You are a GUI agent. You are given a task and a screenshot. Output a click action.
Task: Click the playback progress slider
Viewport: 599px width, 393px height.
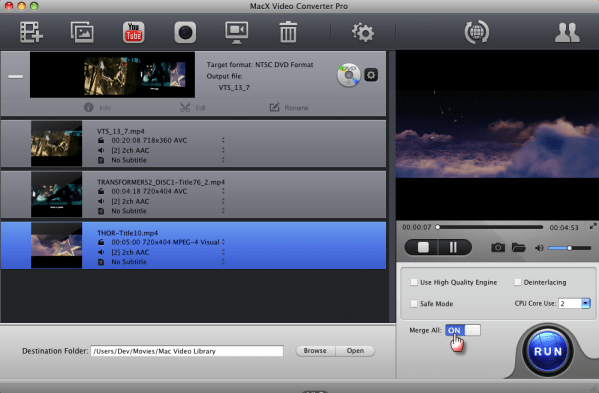[x=490, y=227]
